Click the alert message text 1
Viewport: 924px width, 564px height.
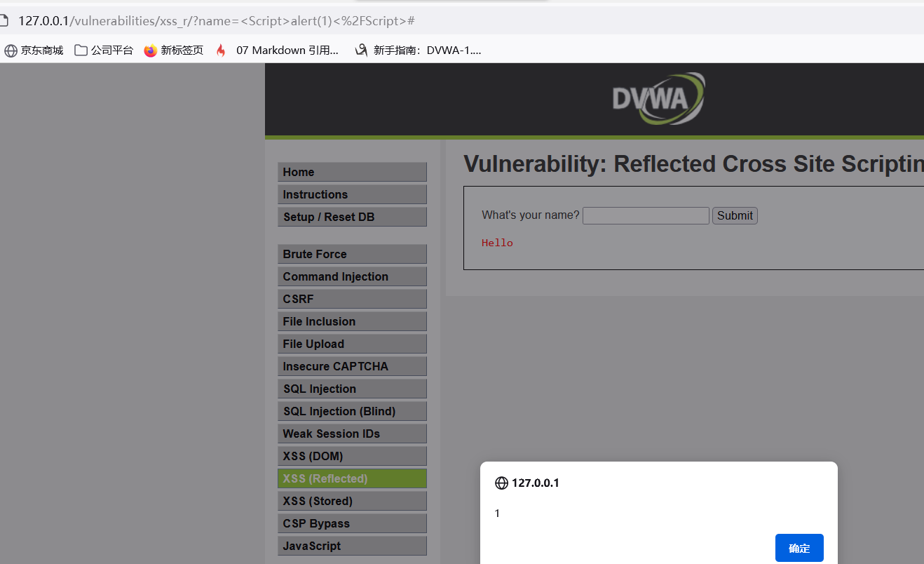coord(497,513)
